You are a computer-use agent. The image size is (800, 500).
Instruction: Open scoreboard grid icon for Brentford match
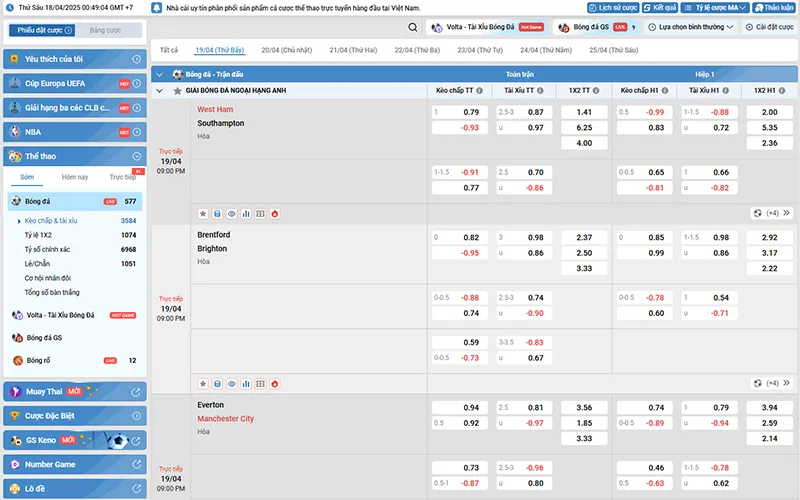[x=260, y=384]
